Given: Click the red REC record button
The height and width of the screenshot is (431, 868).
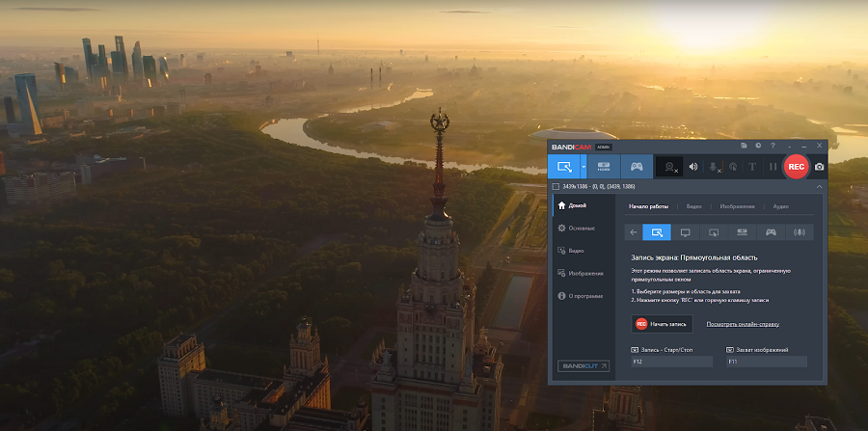Looking at the screenshot, I should (796, 166).
